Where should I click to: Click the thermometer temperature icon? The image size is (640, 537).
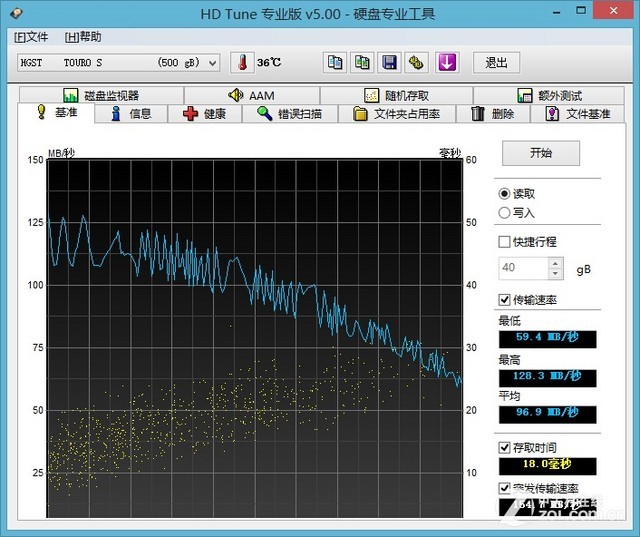242,63
